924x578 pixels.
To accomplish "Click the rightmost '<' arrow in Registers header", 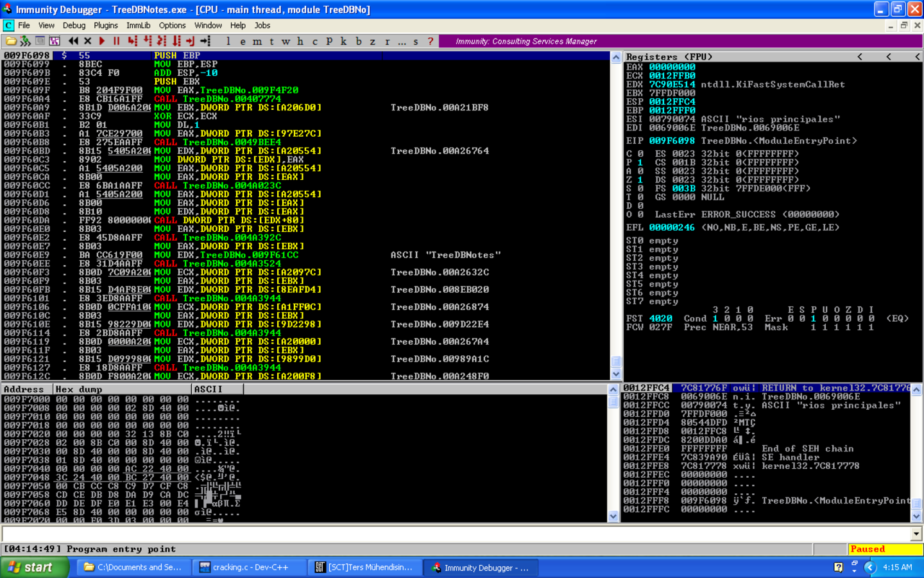I will click(916, 57).
